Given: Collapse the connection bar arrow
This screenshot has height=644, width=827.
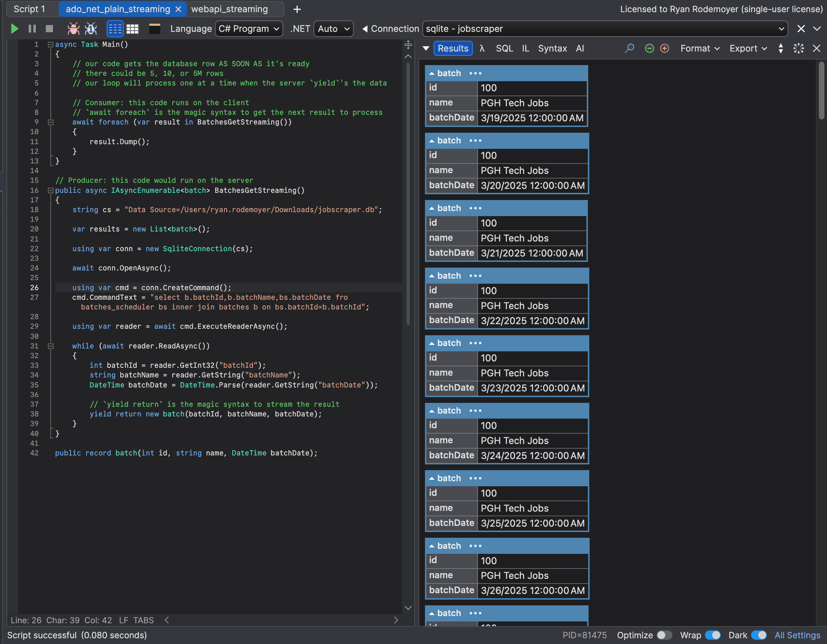Looking at the screenshot, I should (x=365, y=29).
